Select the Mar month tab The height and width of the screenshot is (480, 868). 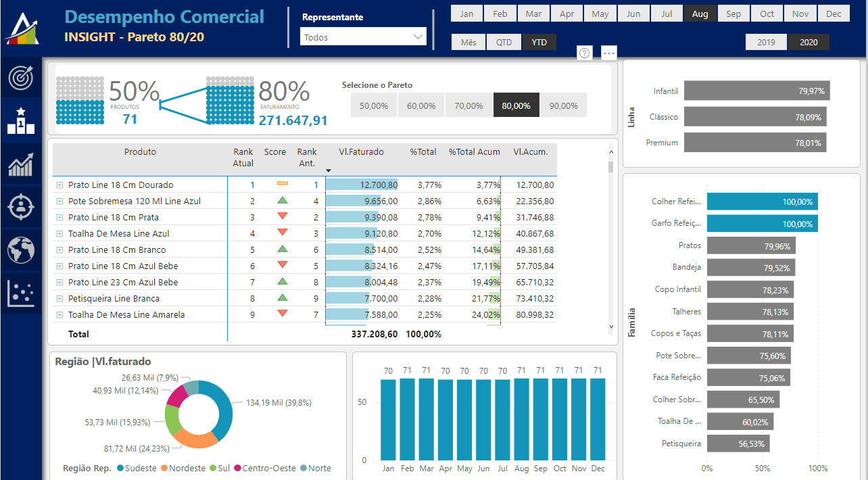tap(533, 14)
